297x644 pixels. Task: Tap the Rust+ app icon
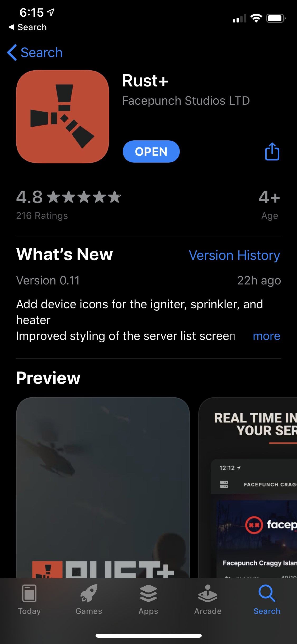tap(63, 117)
